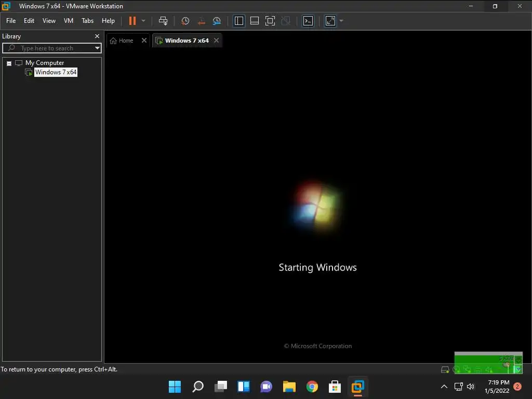Open the Chat app from taskbar

(x=267, y=387)
